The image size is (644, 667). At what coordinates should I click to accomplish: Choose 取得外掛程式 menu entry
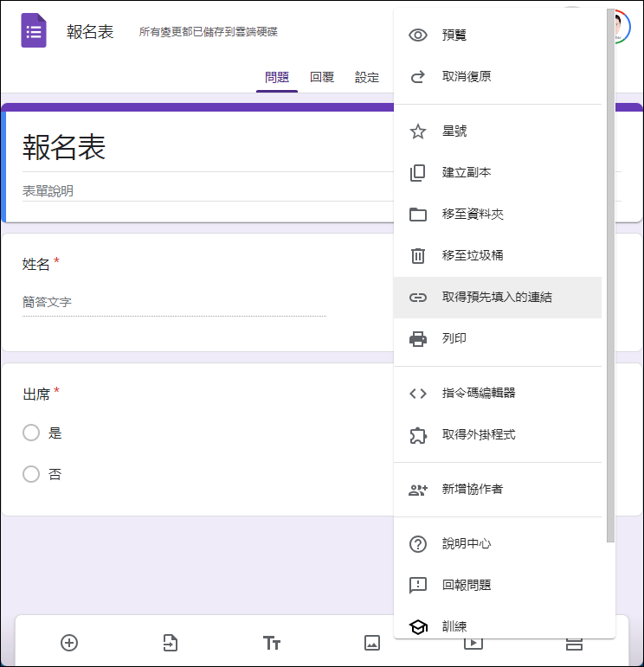click(x=498, y=435)
